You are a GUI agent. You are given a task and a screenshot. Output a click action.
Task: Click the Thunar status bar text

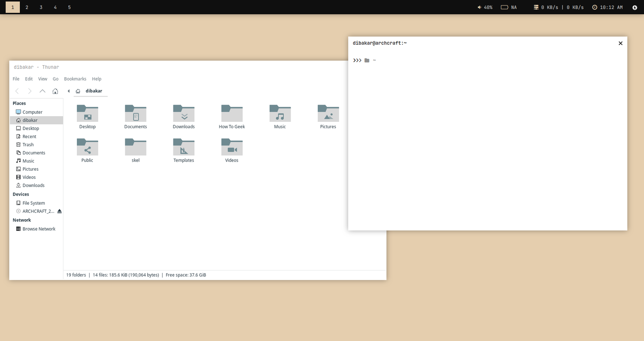pyautogui.click(x=136, y=275)
